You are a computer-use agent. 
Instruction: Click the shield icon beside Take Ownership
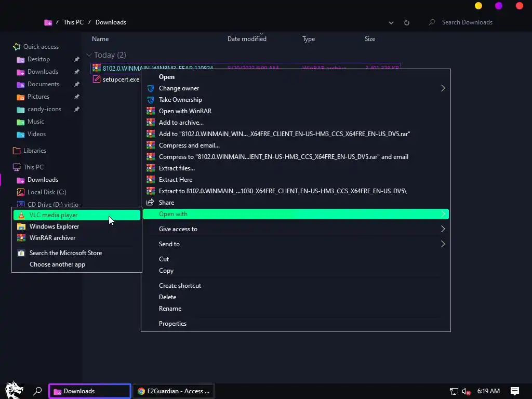pos(151,100)
